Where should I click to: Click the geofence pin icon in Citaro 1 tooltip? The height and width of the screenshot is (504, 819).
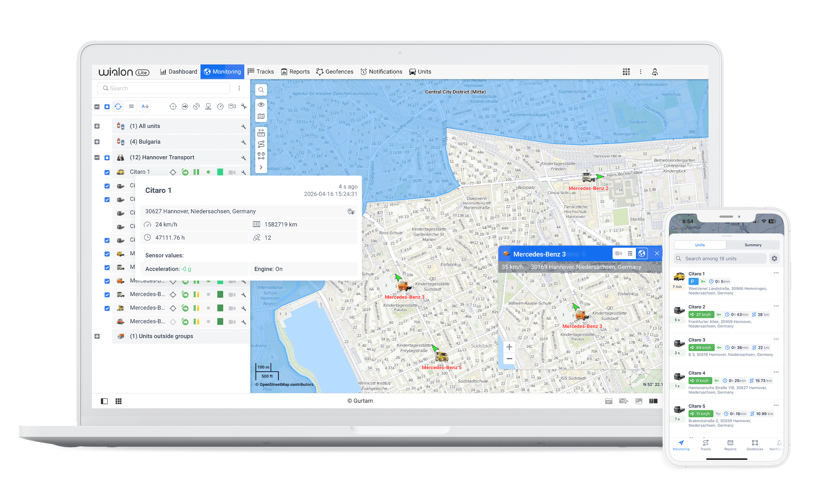[x=351, y=211]
